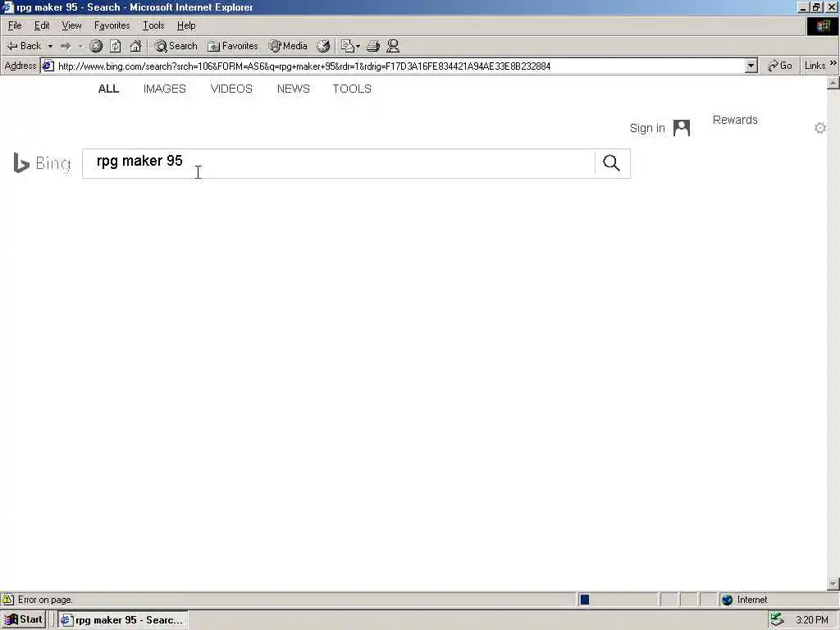Switch to the VIDEOS tab
Image resolution: width=840 pixels, height=630 pixels.
(x=231, y=89)
